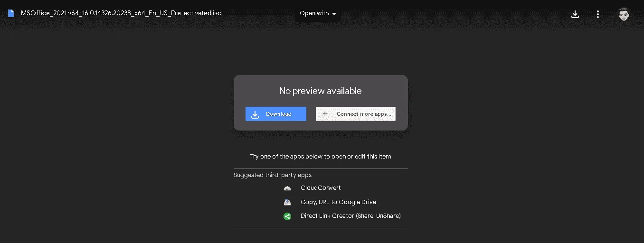The image size is (644, 243).
Task: Click the Connect more apps button
Action: (356, 114)
